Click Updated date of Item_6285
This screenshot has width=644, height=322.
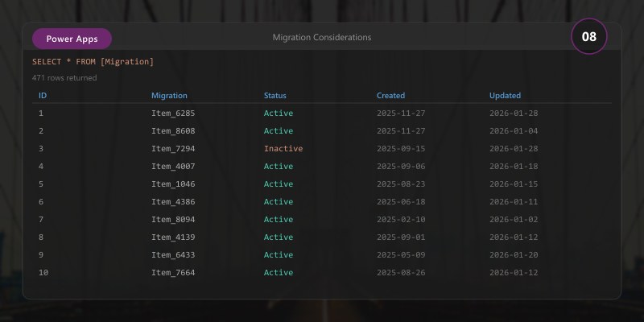point(514,113)
